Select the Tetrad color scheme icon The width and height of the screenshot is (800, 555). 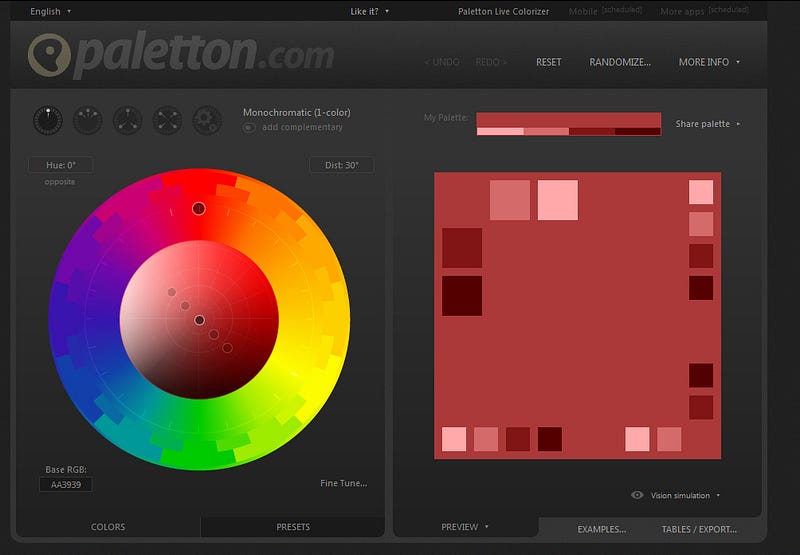(x=167, y=120)
